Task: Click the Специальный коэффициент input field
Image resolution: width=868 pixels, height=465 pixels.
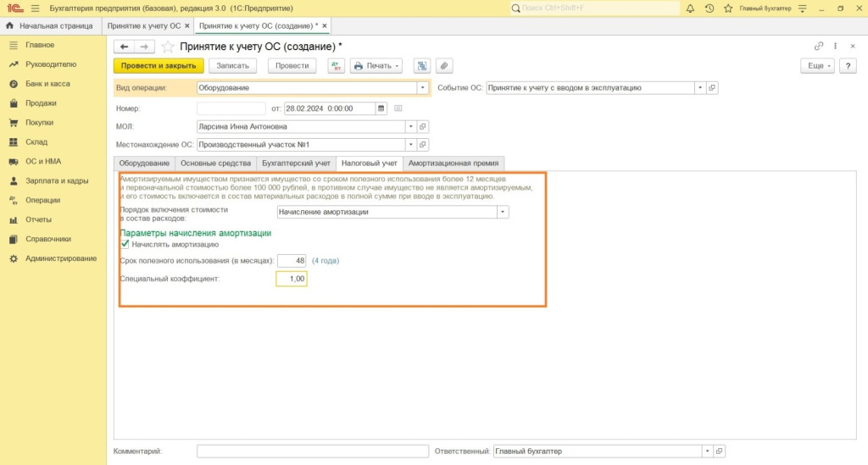Action: 292,279
